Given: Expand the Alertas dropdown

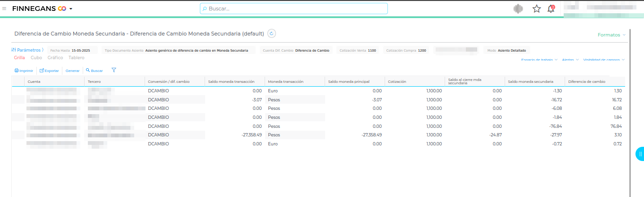Looking at the screenshot, I should tap(570, 60).
